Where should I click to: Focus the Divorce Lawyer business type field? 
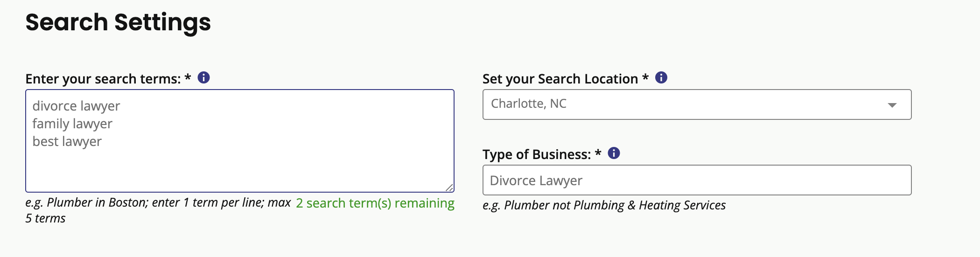coord(697,180)
